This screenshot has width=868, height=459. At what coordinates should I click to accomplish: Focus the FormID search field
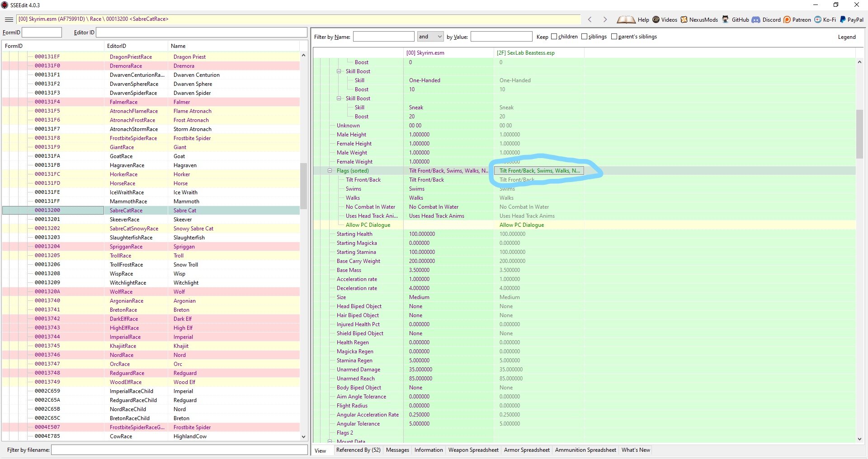click(42, 33)
